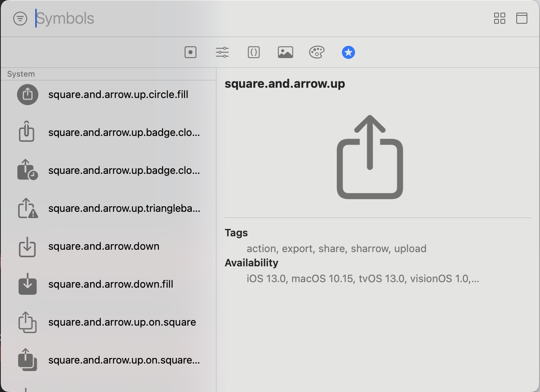Image resolution: width=540 pixels, height=392 pixels.
Task: Open the Media library picture tab
Action: (285, 52)
